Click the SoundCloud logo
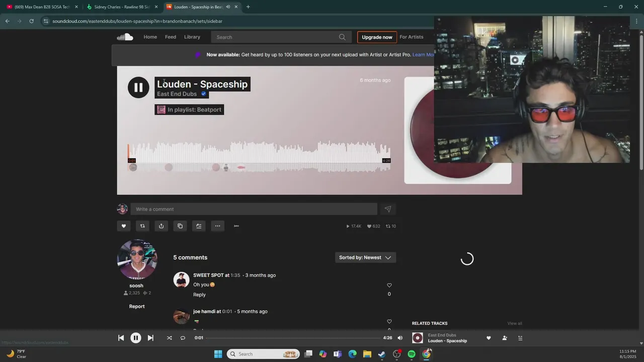The width and height of the screenshot is (644, 362). 125,37
